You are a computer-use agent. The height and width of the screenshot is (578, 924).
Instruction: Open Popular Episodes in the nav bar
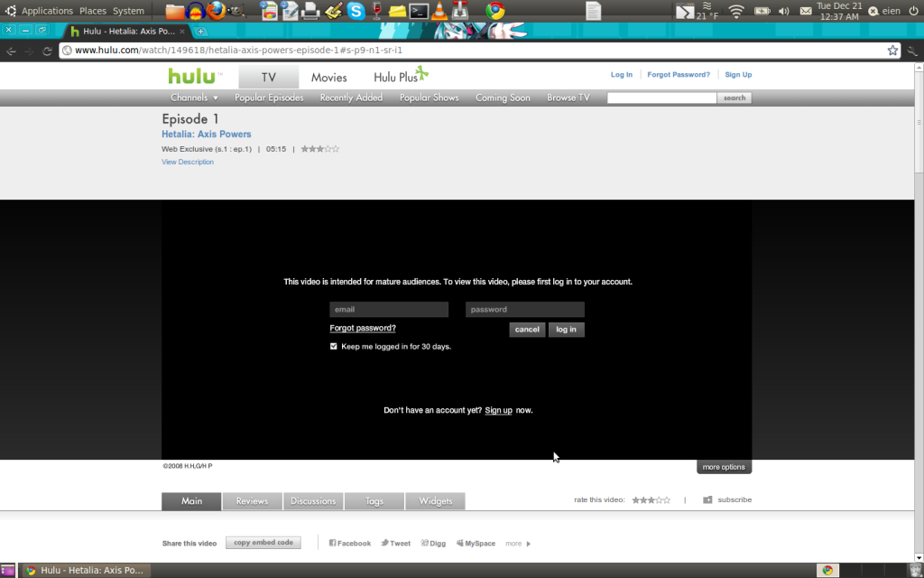point(269,98)
